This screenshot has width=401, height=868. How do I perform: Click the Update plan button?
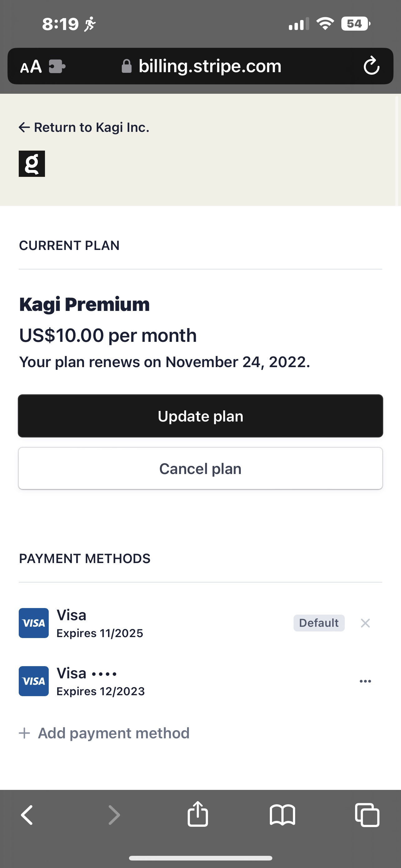[x=200, y=416]
